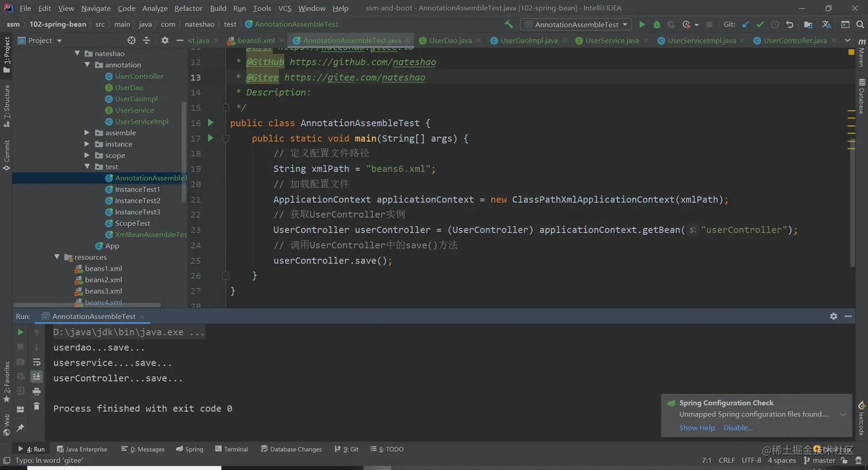Toggle the Z: Structure tool window strip
The width and height of the screenshot is (868, 470).
tap(7, 106)
